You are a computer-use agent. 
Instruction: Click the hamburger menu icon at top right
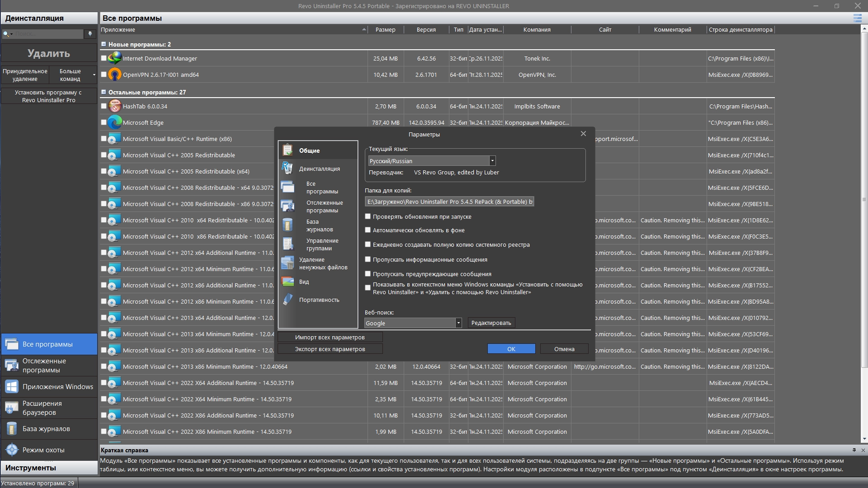click(857, 18)
